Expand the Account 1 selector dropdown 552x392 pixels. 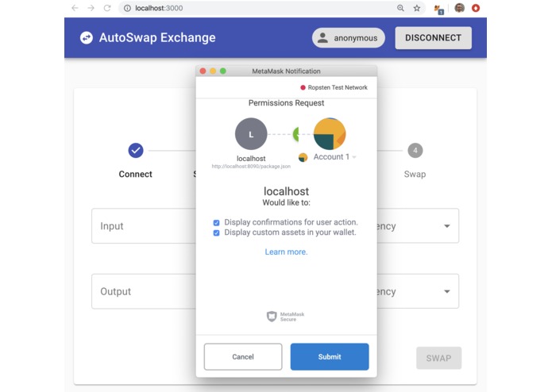click(x=354, y=157)
